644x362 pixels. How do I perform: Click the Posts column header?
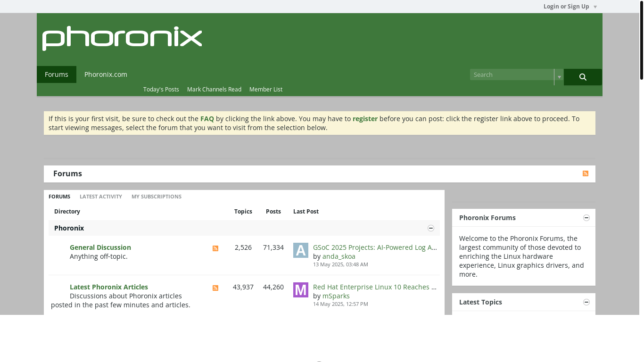[x=273, y=212]
